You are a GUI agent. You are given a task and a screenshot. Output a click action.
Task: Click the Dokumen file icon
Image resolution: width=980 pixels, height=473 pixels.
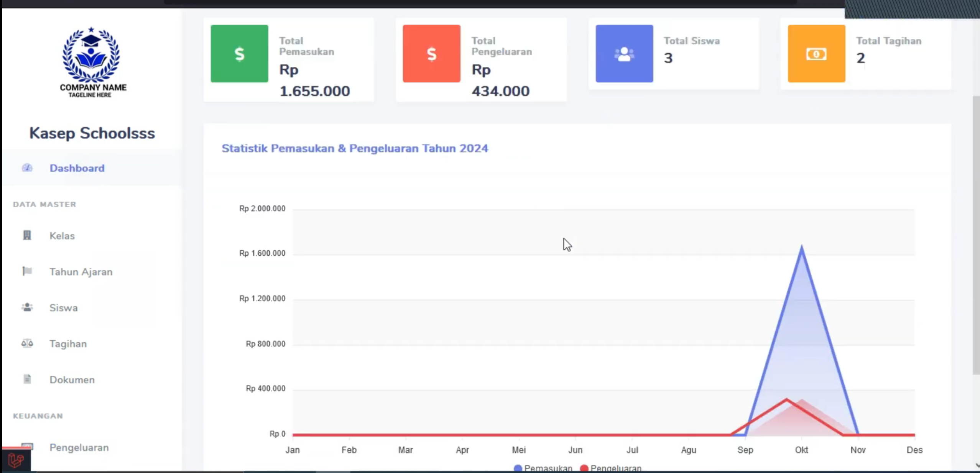pos(27,379)
